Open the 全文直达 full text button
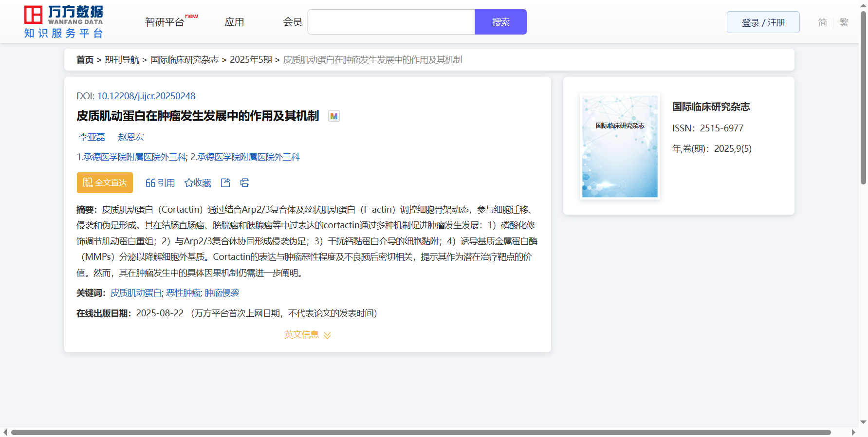868x437 pixels. click(x=105, y=182)
